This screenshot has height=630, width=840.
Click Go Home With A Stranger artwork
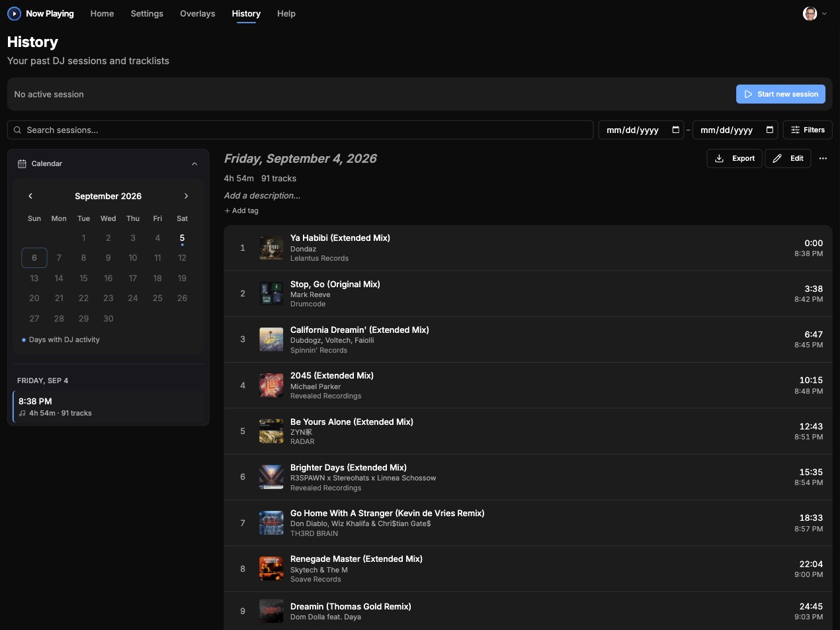(271, 523)
